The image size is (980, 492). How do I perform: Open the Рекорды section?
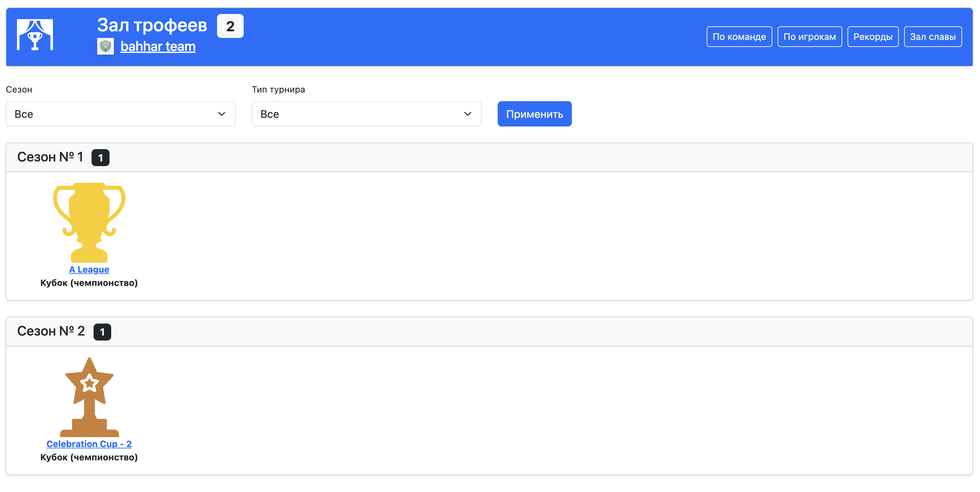(x=872, y=37)
